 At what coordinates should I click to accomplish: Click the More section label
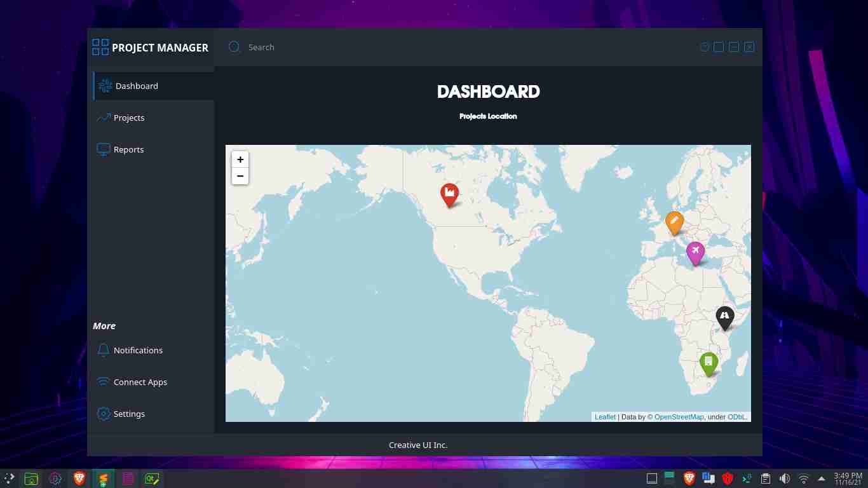click(104, 326)
